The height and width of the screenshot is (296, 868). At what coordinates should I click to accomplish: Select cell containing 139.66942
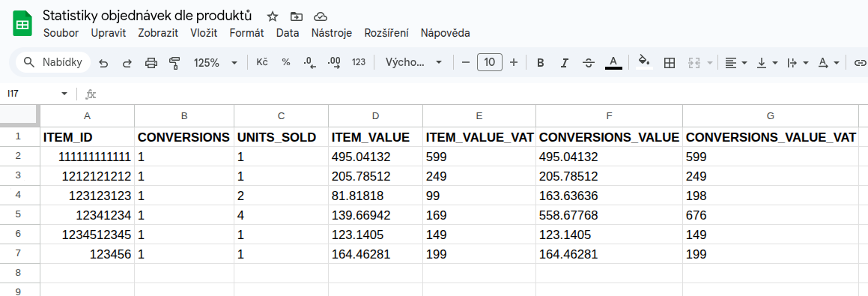pyautogui.click(x=375, y=215)
